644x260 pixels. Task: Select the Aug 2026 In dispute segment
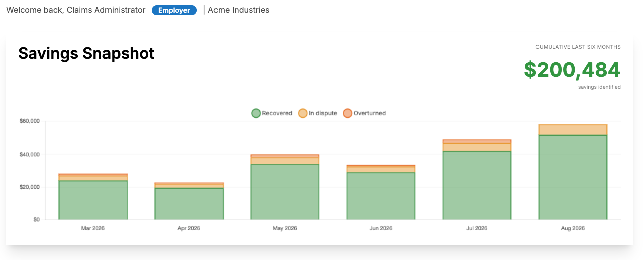tap(573, 130)
